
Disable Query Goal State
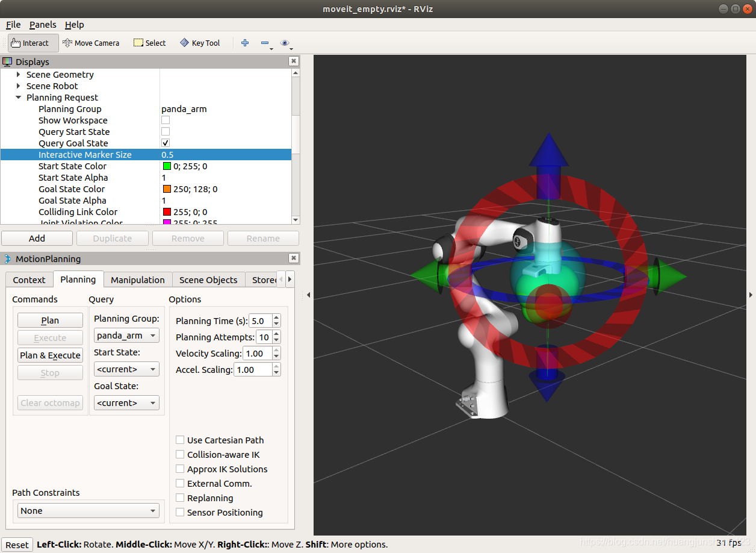click(x=166, y=143)
